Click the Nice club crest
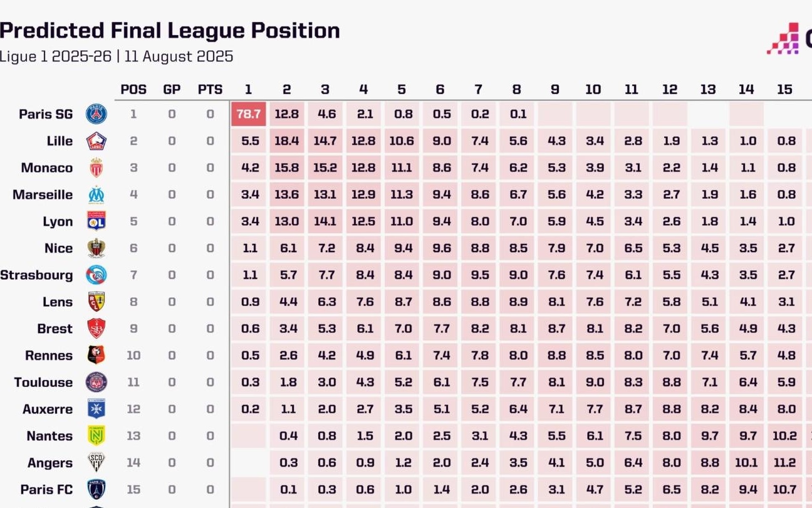 point(96,248)
